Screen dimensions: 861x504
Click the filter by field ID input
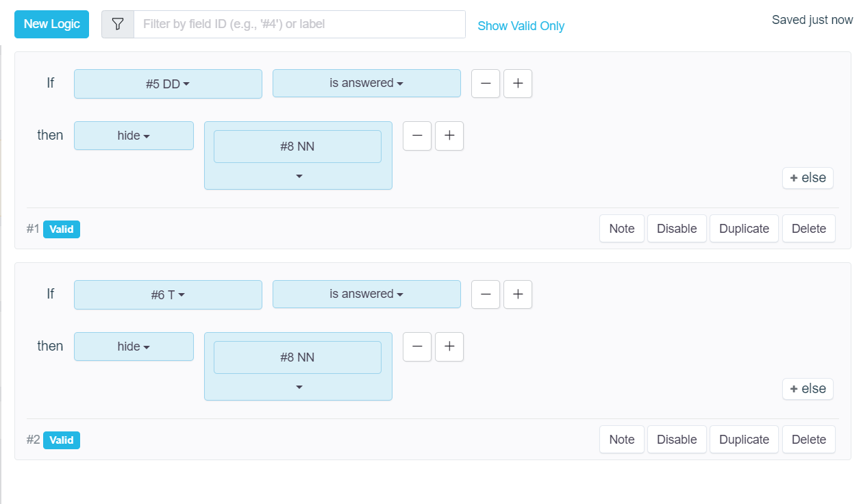click(299, 25)
